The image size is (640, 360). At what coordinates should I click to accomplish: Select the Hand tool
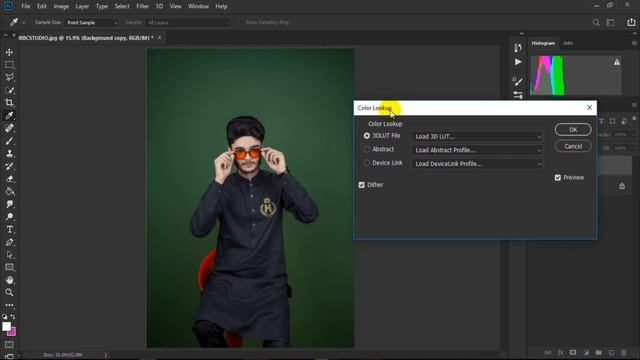pos(9,280)
